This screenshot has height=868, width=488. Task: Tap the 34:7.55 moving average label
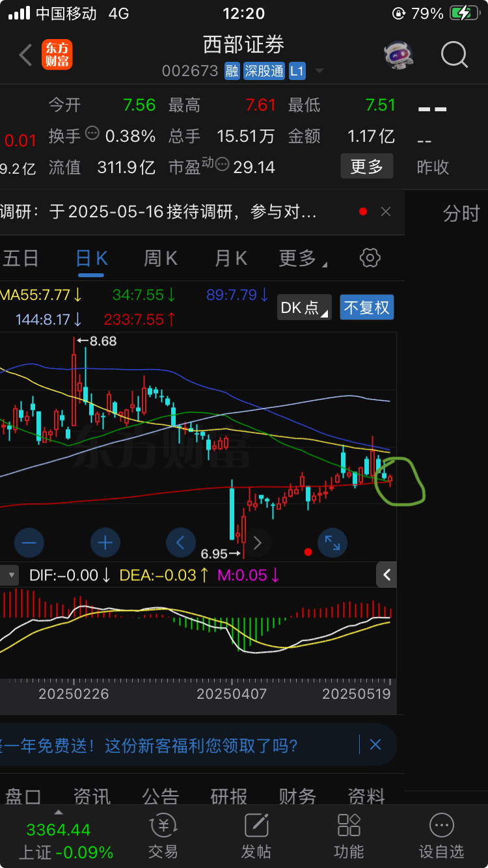pyautogui.click(x=144, y=295)
